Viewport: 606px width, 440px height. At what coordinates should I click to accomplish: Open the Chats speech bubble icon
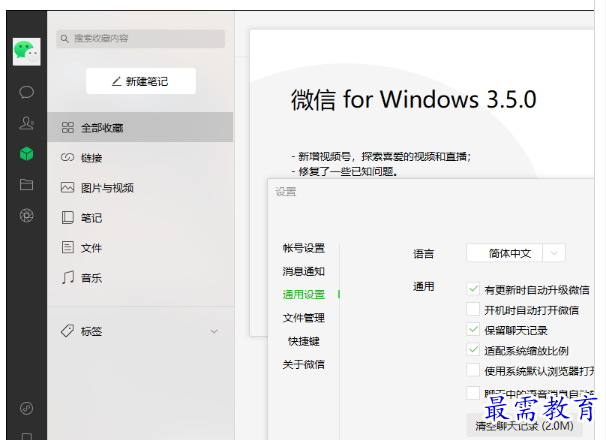tap(26, 92)
